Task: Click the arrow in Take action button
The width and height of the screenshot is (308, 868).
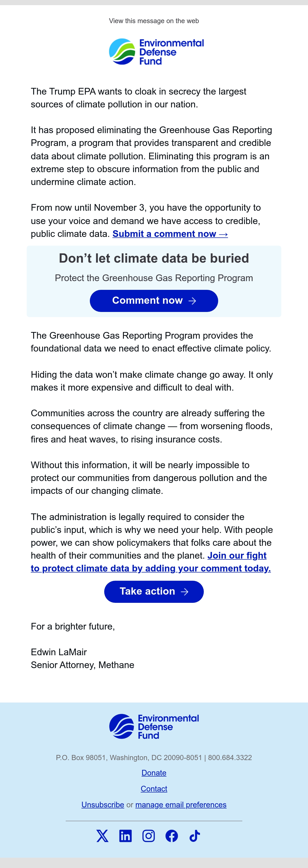Action: click(185, 592)
